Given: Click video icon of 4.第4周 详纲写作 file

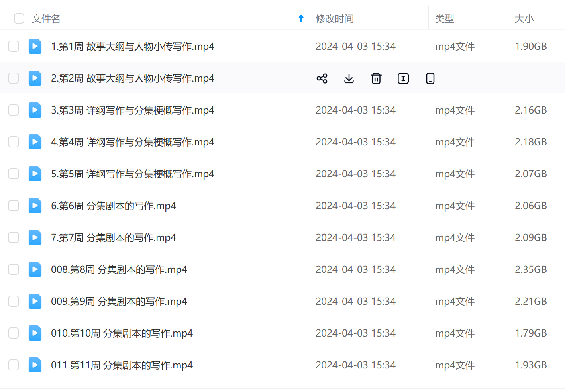Looking at the screenshot, I should [35, 142].
